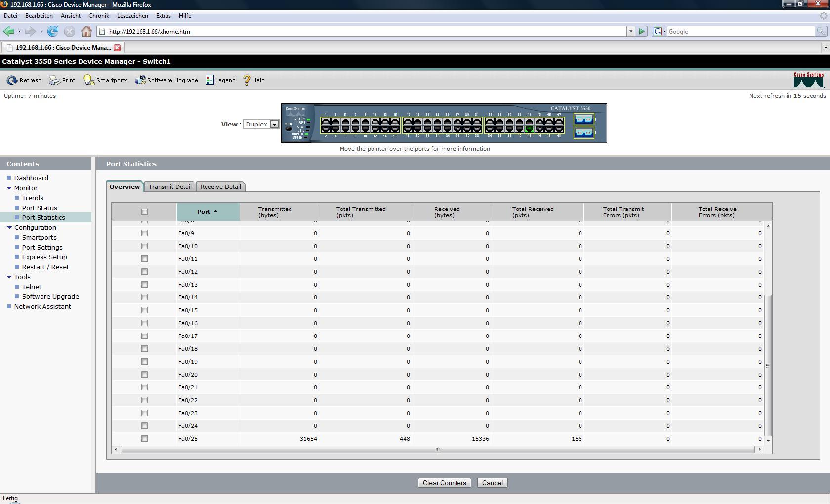The height and width of the screenshot is (504, 830).
Task: Open the Chronik menu
Action: click(x=99, y=16)
